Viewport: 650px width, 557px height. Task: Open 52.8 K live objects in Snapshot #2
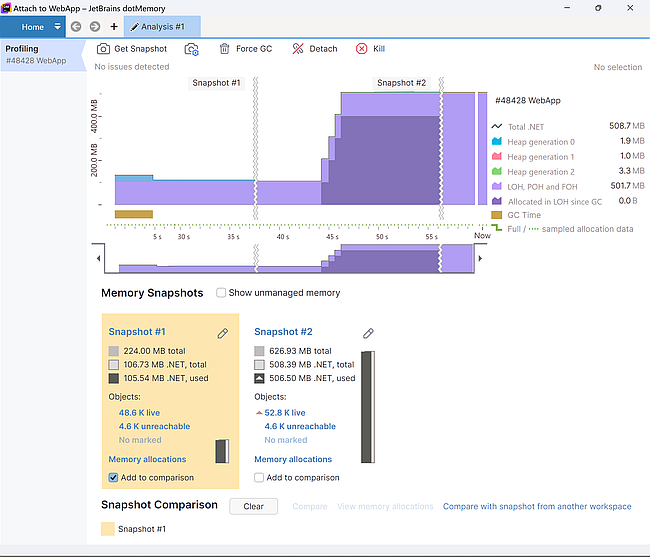click(x=285, y=413)
